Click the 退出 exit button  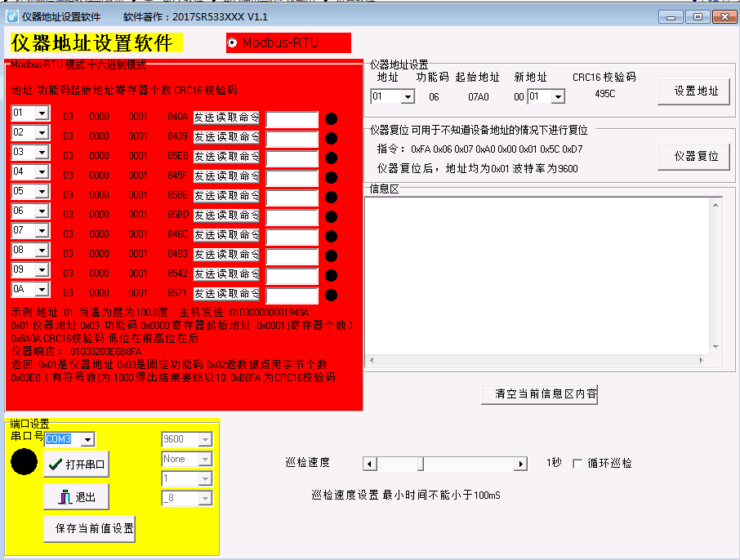[76, 496]
